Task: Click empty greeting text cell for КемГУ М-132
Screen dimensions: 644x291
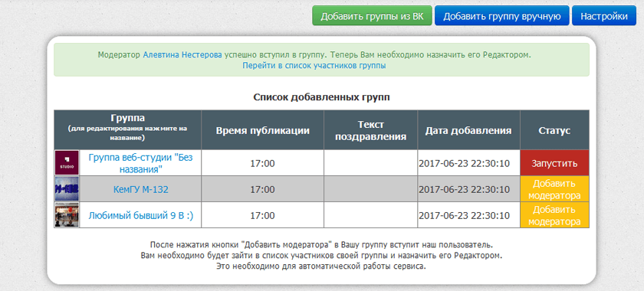Action: point(370,189)
